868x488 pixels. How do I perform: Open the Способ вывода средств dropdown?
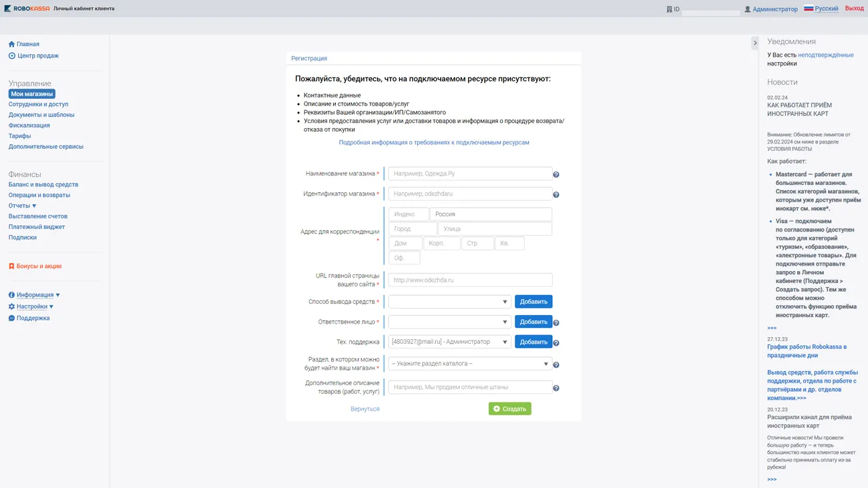coord(449,302)
